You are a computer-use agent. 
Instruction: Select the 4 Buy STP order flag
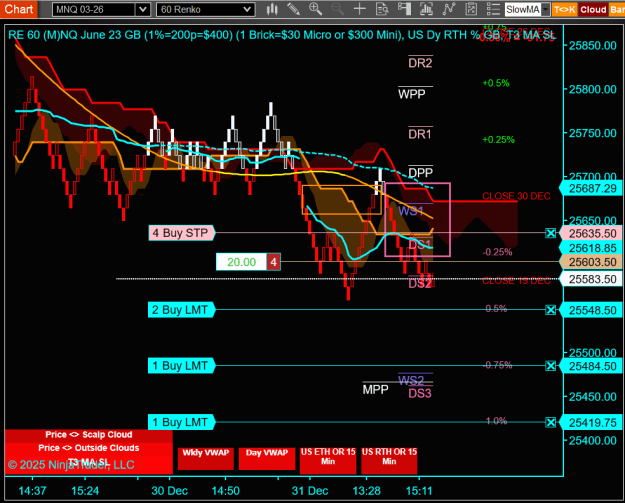tap(181, 233)
